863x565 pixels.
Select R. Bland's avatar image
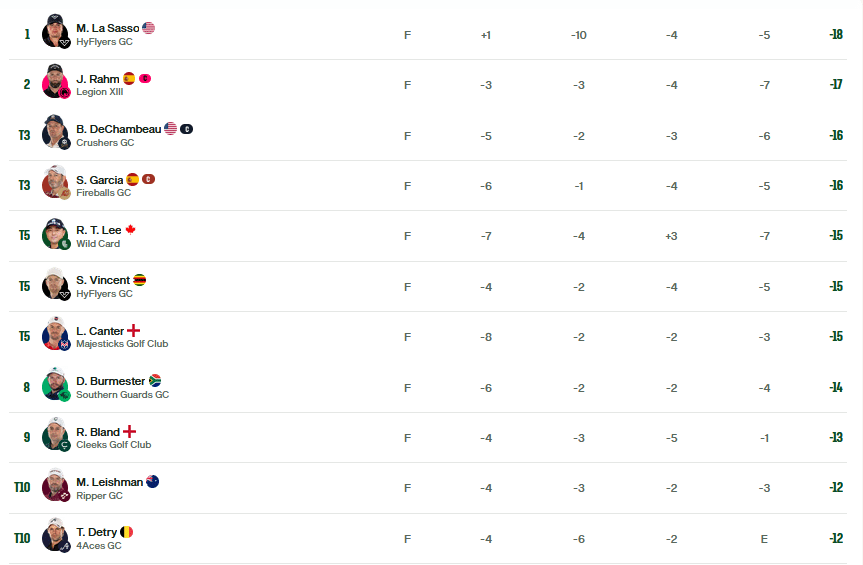coord(56,435)
